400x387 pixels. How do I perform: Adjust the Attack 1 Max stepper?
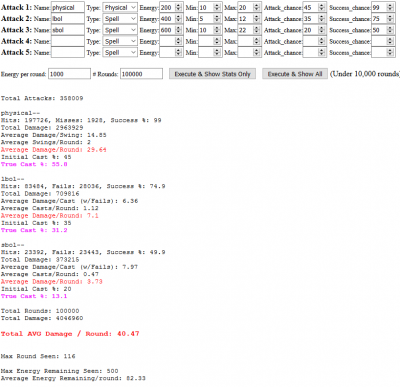257,7
